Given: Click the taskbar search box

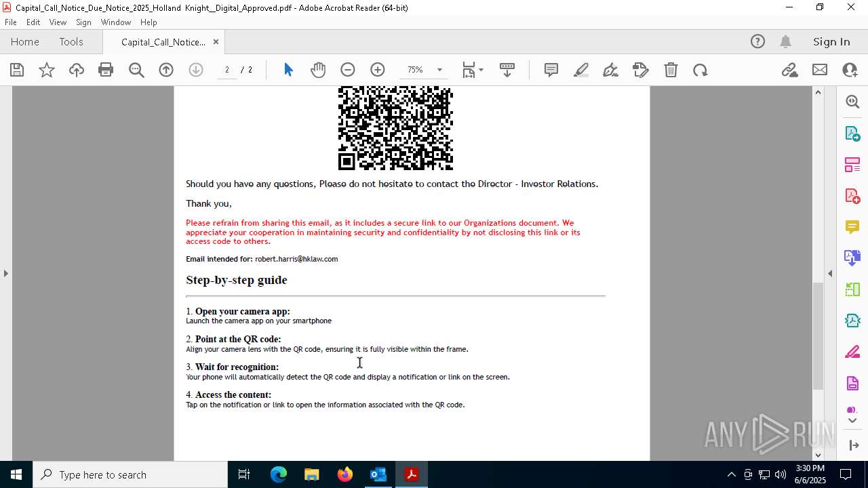Looking at the screenshot, I should 130,474.
